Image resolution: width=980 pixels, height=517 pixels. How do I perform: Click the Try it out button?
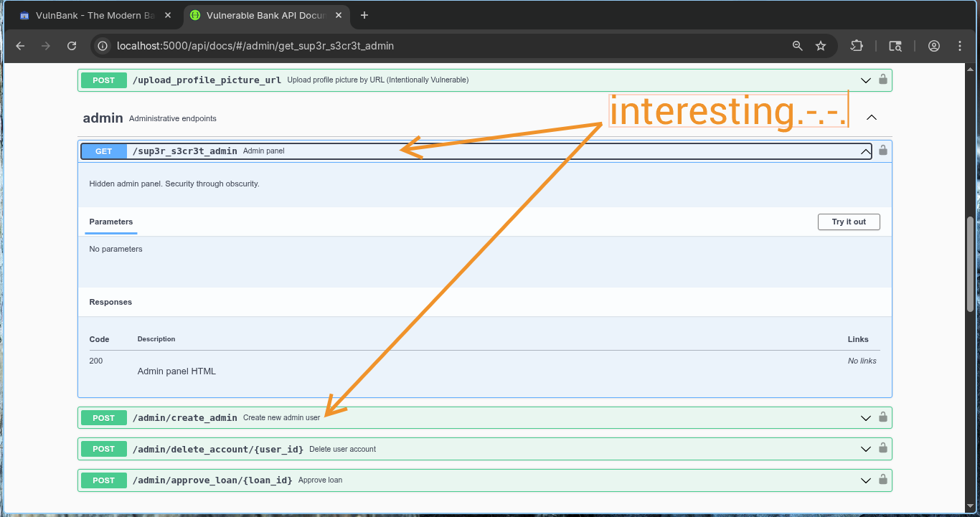(849, 222)
